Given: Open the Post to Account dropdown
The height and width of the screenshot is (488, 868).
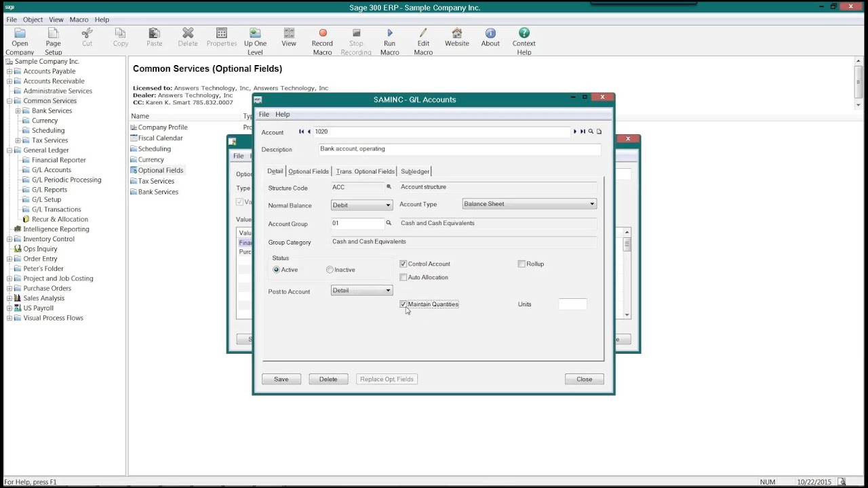Looking at the screenshot, I should (361, 291).
